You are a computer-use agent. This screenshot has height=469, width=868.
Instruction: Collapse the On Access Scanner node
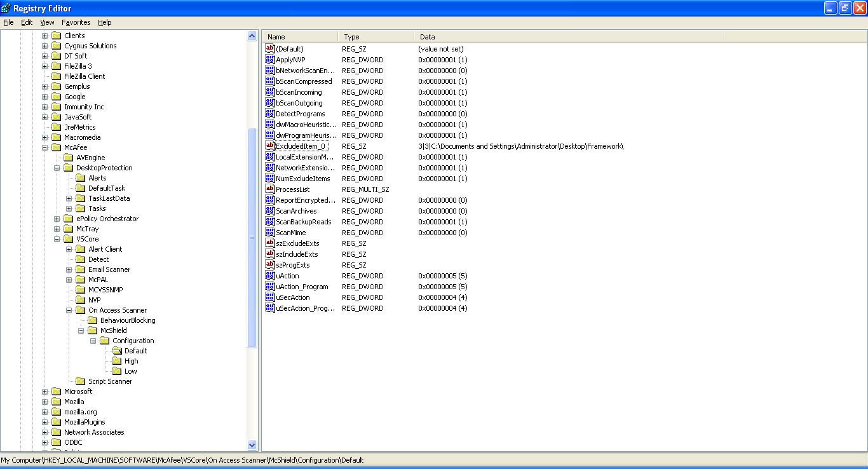tap(69, 310)
